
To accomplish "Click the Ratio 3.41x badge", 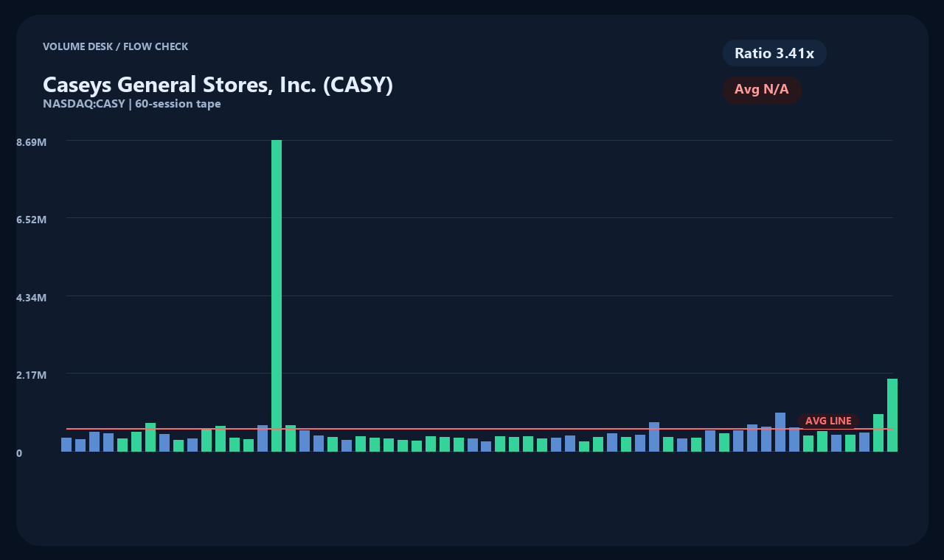I will 774,53.
